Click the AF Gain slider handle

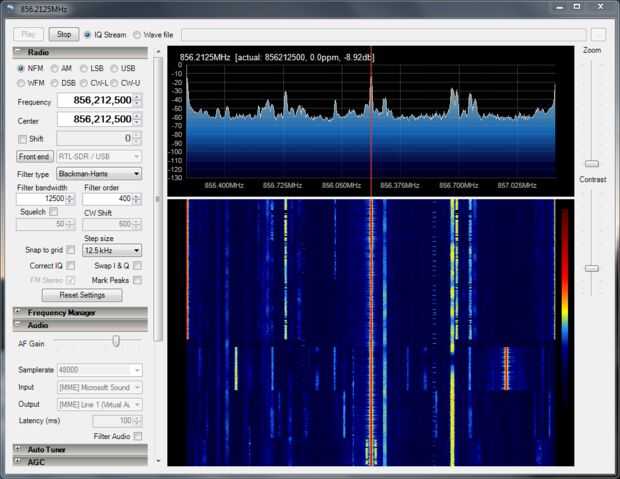click(115, 342)
